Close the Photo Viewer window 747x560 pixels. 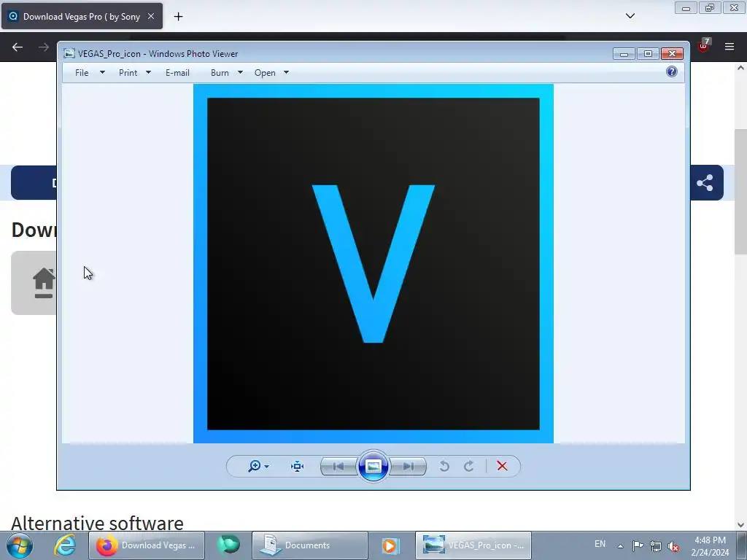pos(672,54)
